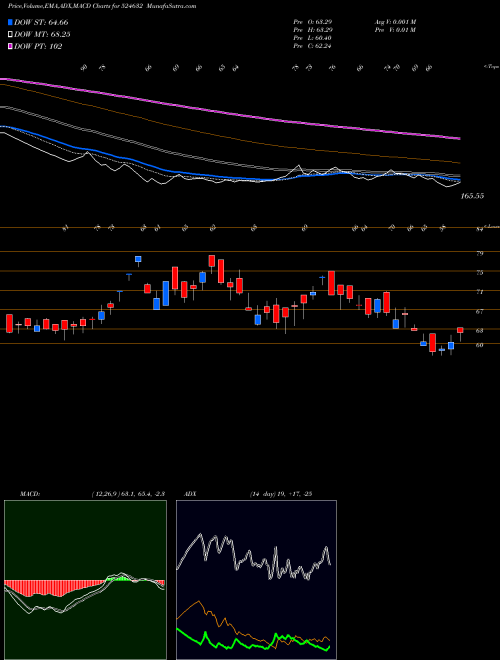Click the ADX panel title label
Image resolution: width=500 pixels, height=660 pixels.
point(190,494)
